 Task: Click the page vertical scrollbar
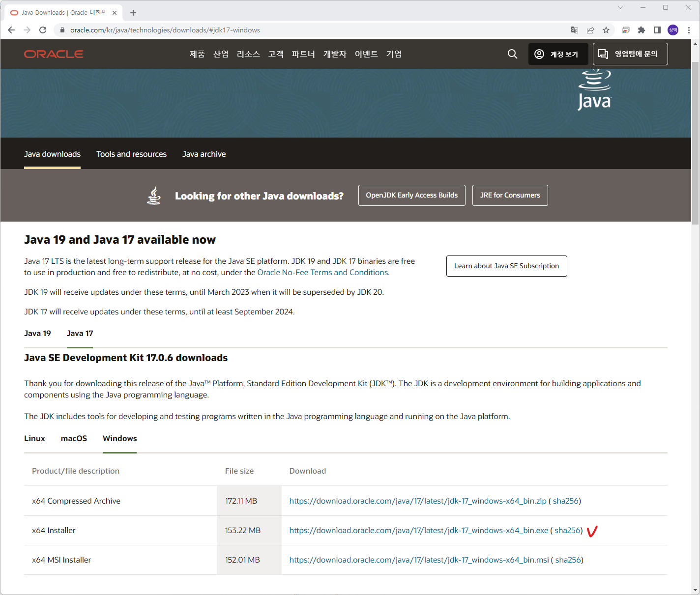click(x=695, y=142)
